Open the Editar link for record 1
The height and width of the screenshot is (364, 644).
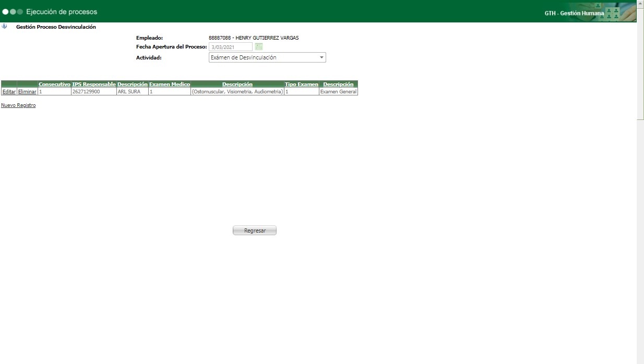pos(9,92)
